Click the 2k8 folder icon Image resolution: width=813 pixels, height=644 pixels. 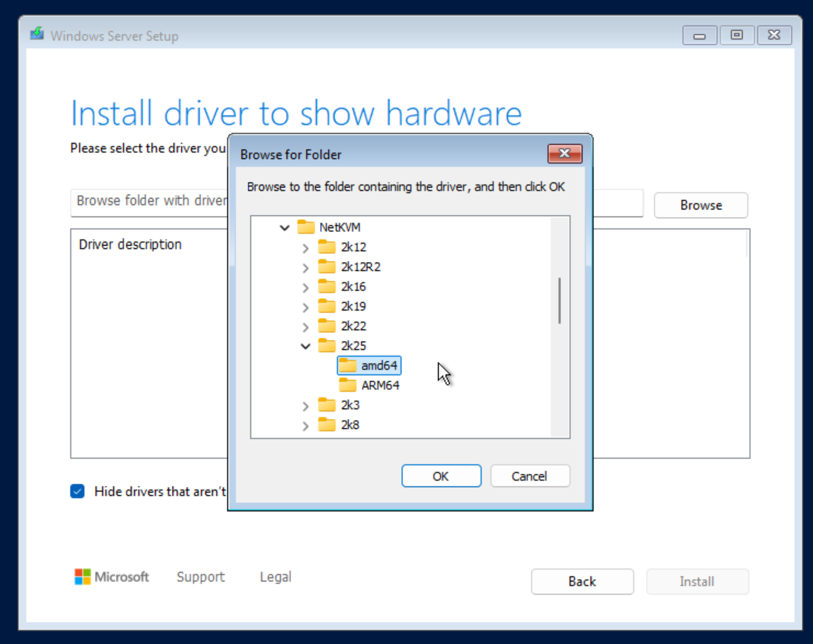pos(327,425)
